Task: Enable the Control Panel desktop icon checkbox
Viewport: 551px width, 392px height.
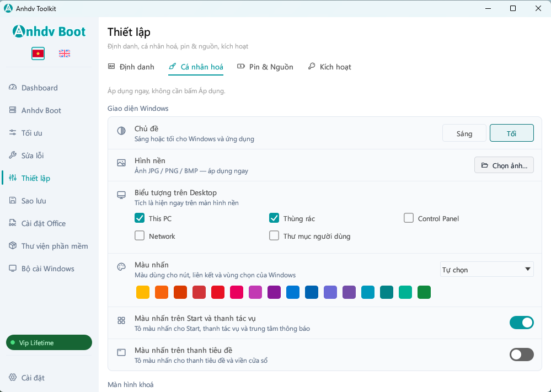Action: click(x=409, y=218)
